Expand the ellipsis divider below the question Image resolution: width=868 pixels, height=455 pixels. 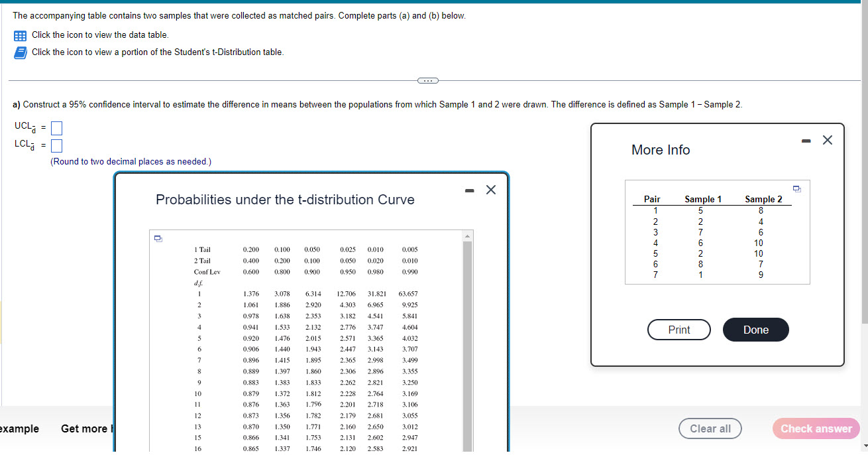(427, 80)
